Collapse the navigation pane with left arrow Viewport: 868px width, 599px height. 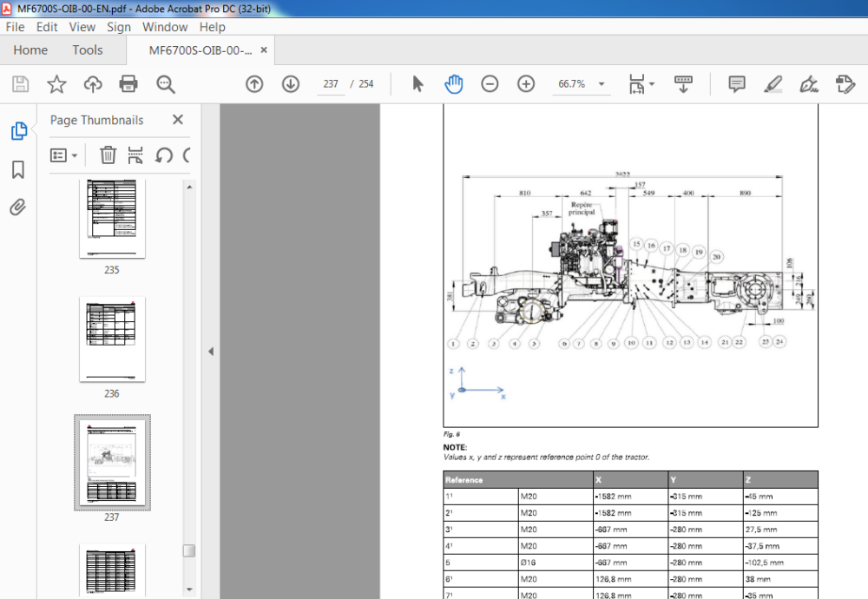[211, 351]
